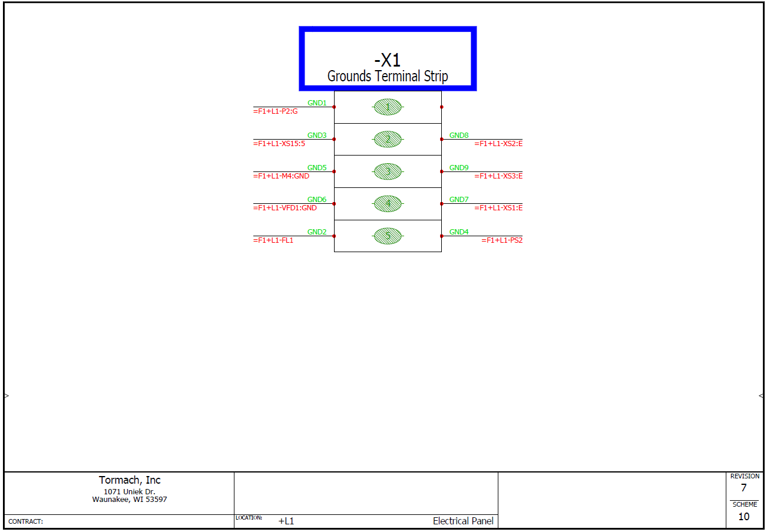Jump to the =F1+L1-M4:GND reference

(x=281, y=176)
